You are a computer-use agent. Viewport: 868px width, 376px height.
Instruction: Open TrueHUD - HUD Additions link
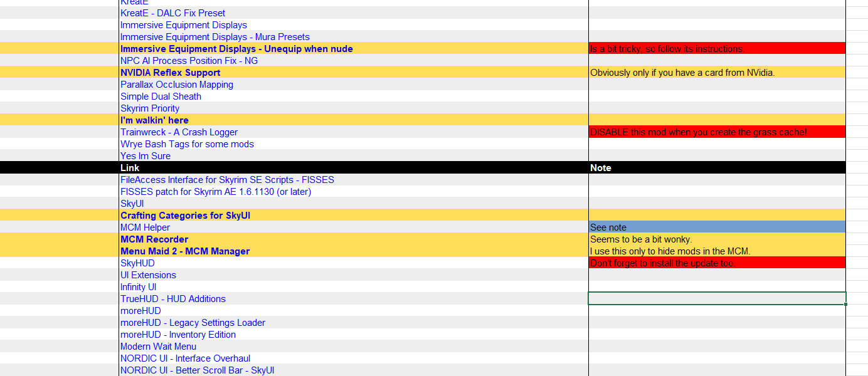pyautogui.click(x=173, y=299)
